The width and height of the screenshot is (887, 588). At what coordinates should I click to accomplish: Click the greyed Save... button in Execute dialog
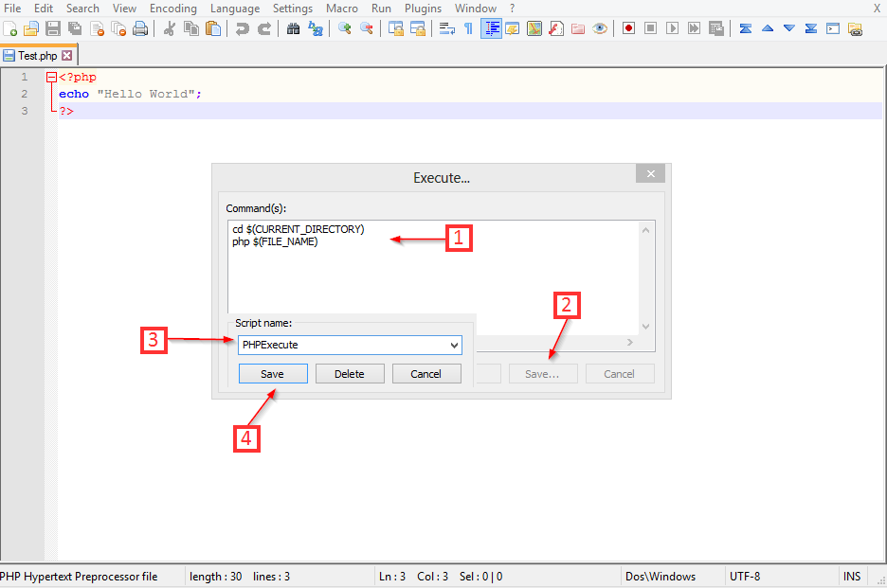[543, 374]
